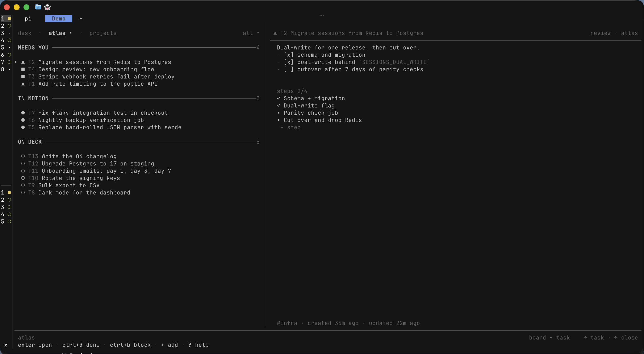
Task: Click the '← close' button
Action: (x=626, y=338)
